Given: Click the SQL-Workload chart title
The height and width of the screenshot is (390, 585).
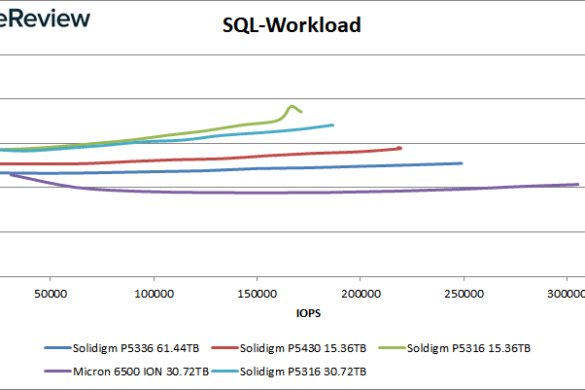Looking at the screenshot, I should pyautogui.click(x=291, y=25).
